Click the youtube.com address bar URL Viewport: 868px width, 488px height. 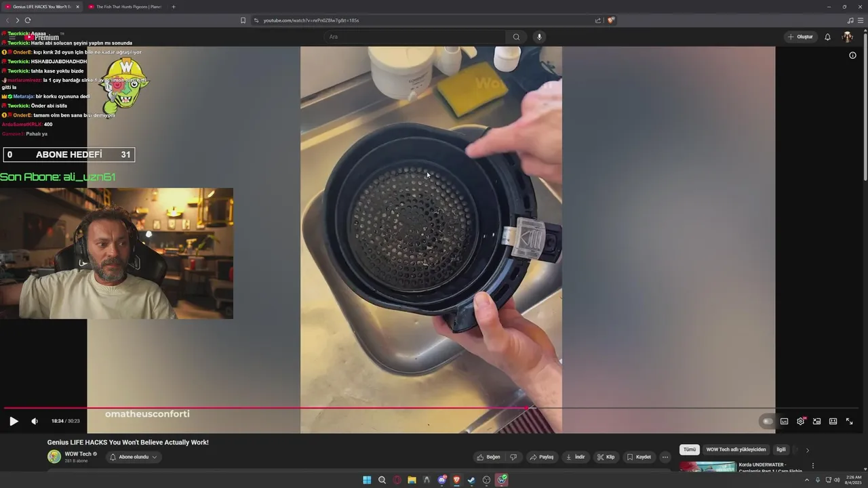pyautogui.click(x=311, y=20)
